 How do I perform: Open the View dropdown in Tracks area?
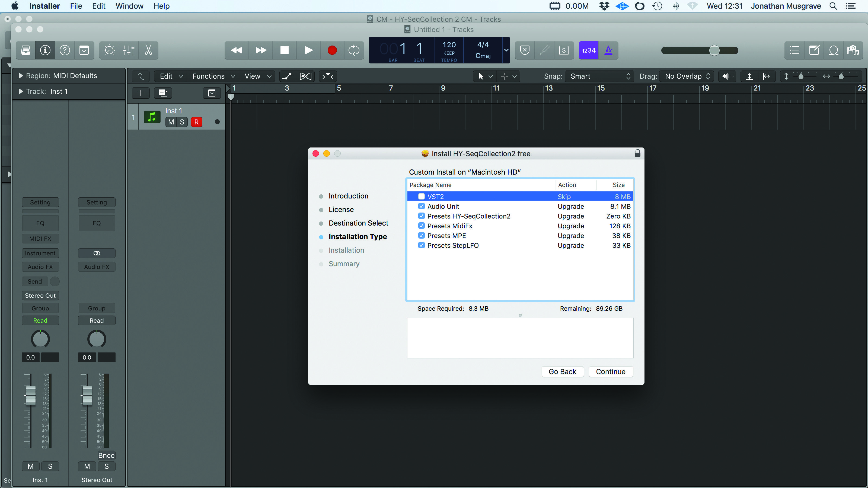pos(257,76)
